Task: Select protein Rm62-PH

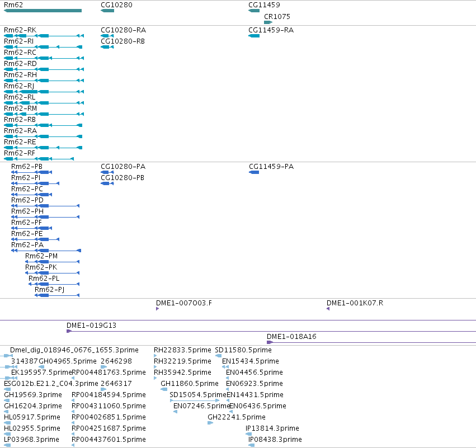Action: pos(45,217)
